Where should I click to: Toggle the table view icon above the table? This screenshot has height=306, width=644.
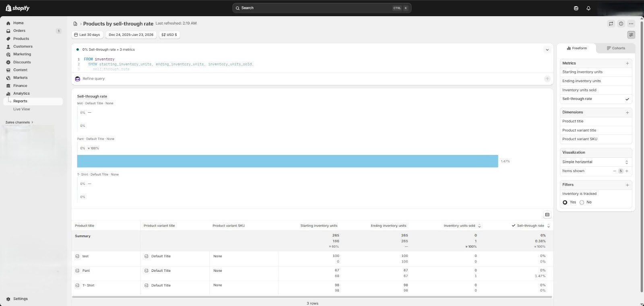(547, 215)
